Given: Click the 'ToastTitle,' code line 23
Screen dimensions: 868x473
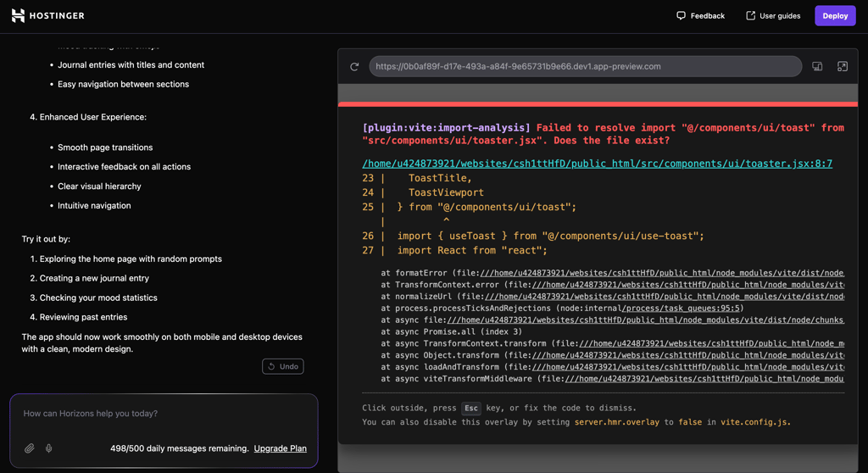Looking at the screenshot, I should (x=440, y=178).
